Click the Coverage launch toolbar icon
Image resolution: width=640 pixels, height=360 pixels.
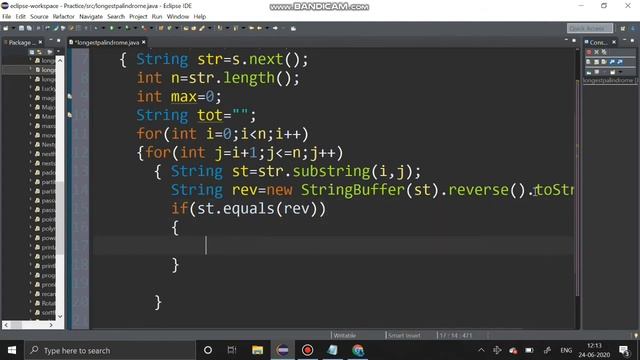click(127, 28)
